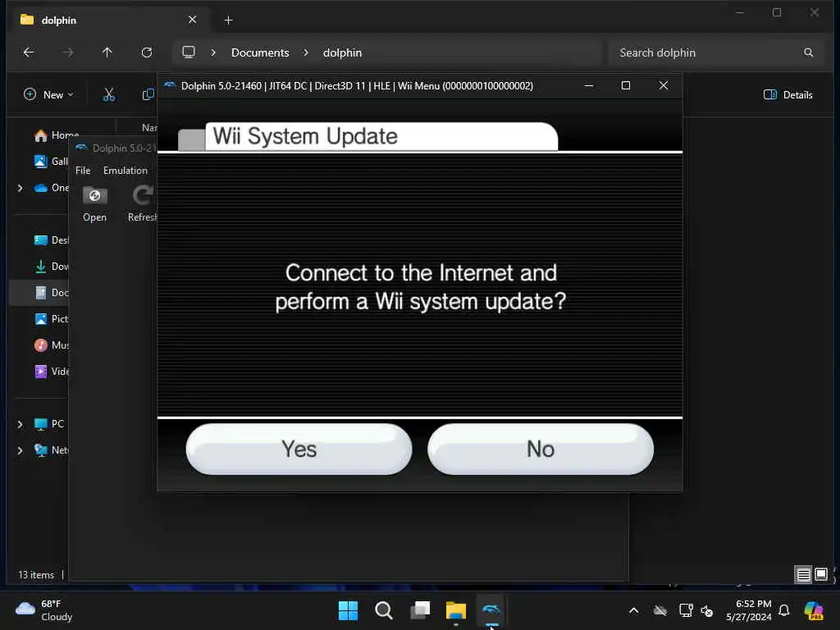The width and height of the screenshot is (840, 630).
Task: Switch to File Explorer on the taskbar
Action: (x=456, y=610)
